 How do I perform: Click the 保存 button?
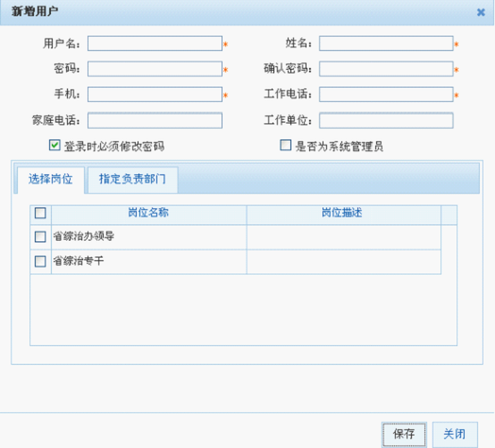pos(404,434)
